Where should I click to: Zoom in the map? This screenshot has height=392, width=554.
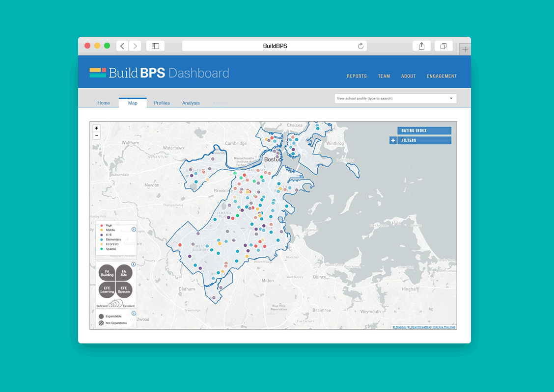[96, 128]
